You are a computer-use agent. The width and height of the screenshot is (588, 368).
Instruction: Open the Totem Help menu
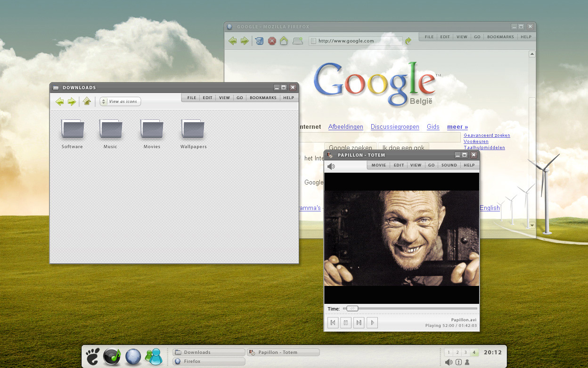(469, 165)
